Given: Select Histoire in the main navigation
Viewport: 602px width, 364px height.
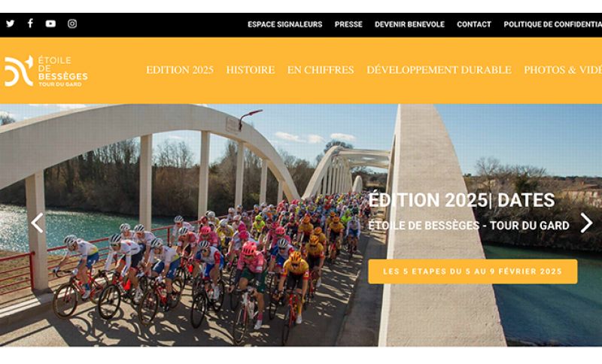Looking at the screenshot, I should 251,70.
